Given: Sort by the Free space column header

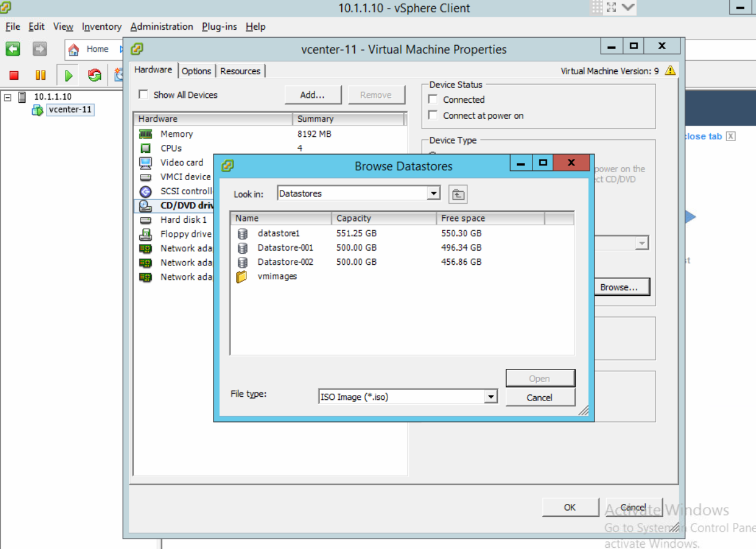Looking at the screenshot, I should [490, 218].
